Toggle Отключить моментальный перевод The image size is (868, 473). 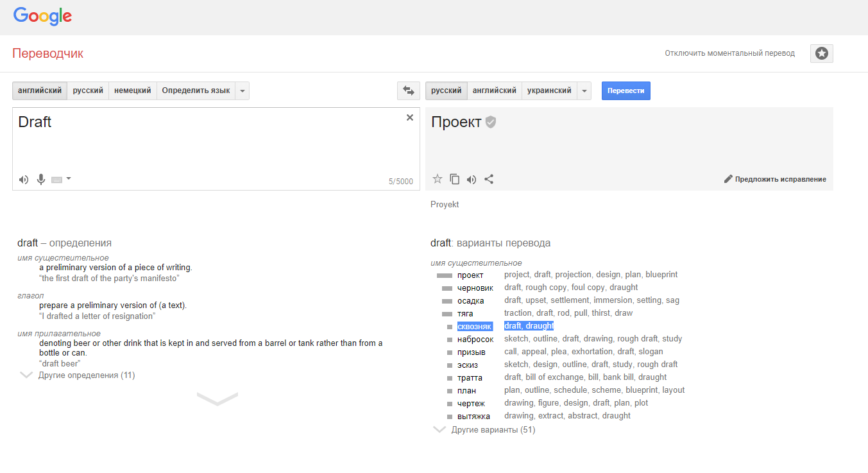coord(730,53)
